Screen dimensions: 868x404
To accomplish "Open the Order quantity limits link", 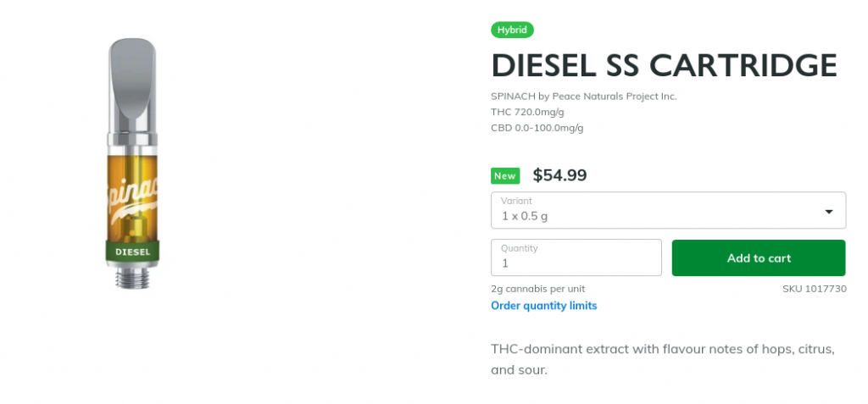I will pyautogui.click(x=543, y=306).
